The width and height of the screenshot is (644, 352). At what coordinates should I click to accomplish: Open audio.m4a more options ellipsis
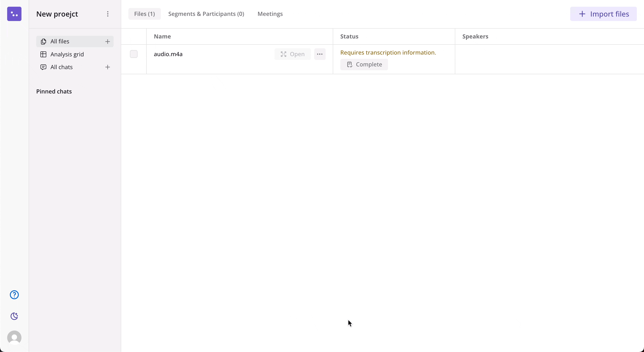coord(320,54)
